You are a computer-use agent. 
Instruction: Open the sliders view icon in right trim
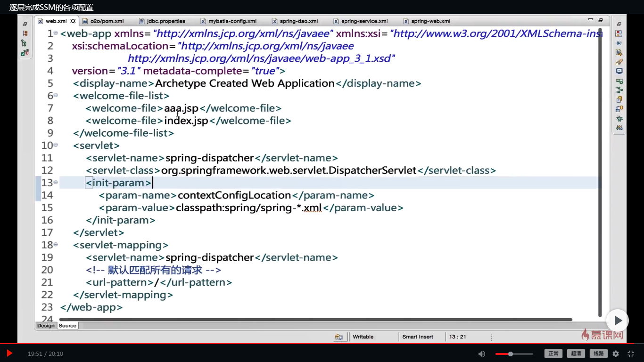619,128
